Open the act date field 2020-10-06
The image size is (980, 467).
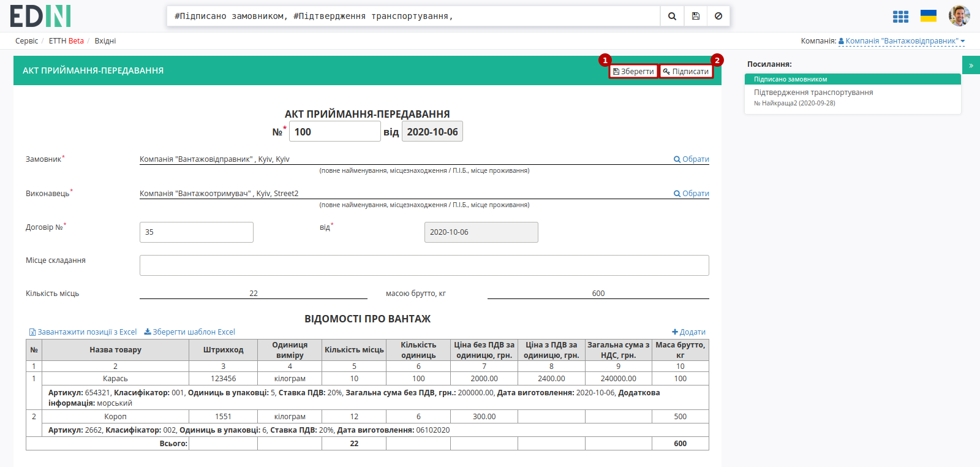432,131
